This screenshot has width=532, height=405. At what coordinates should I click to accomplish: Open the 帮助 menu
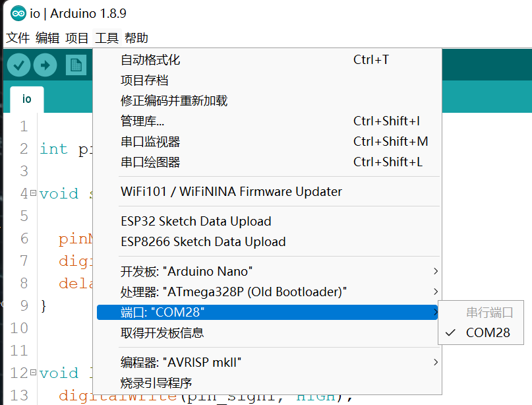136,38
